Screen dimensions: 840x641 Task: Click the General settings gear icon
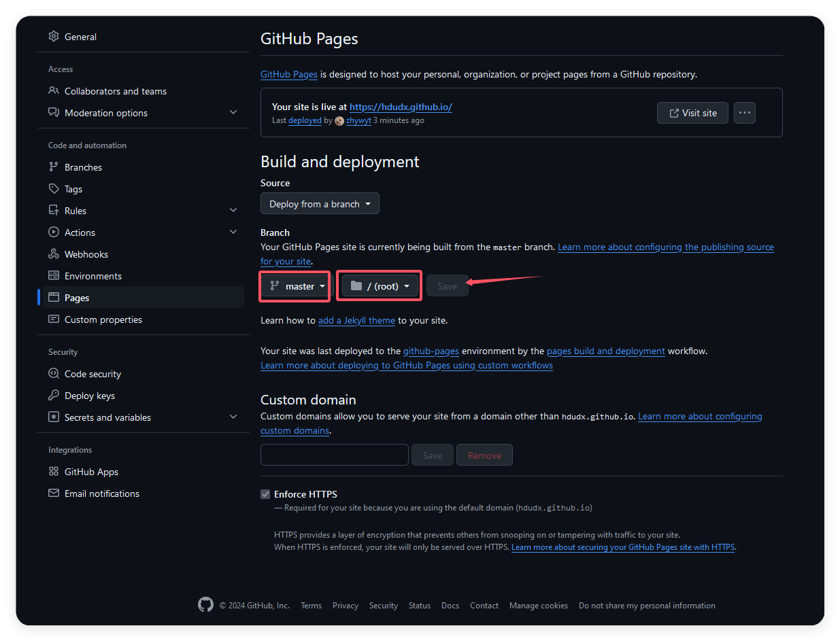(x=54, y=37)
